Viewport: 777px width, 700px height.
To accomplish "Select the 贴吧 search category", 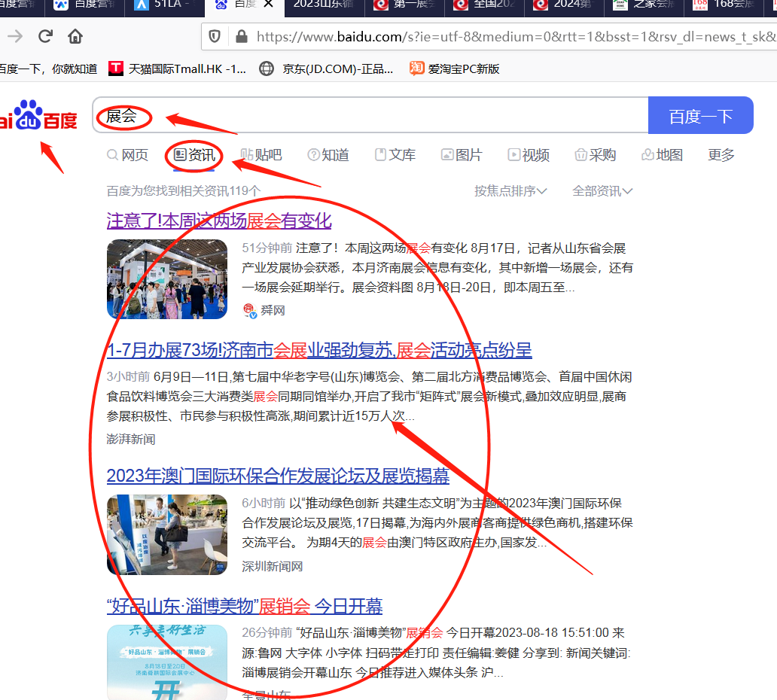I will (x=261, y=155).
